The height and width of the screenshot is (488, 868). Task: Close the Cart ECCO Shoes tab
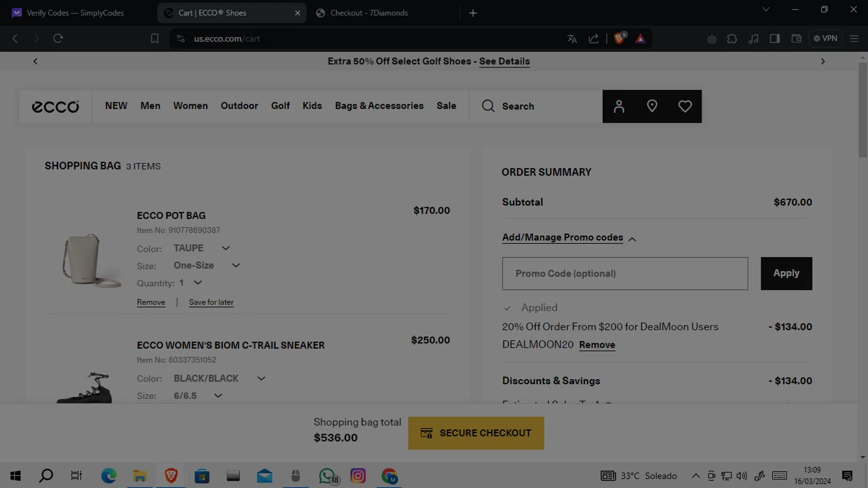coord(297,13)
